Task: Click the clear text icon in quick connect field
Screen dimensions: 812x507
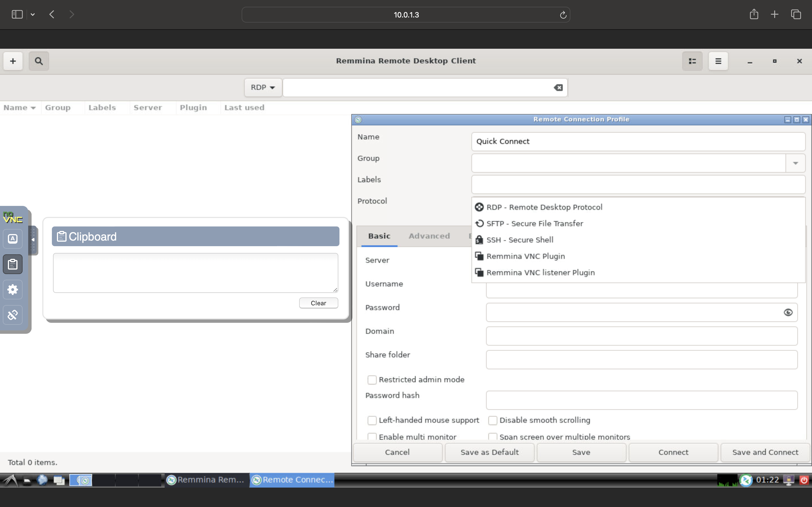Action: (x=558, y=88)
